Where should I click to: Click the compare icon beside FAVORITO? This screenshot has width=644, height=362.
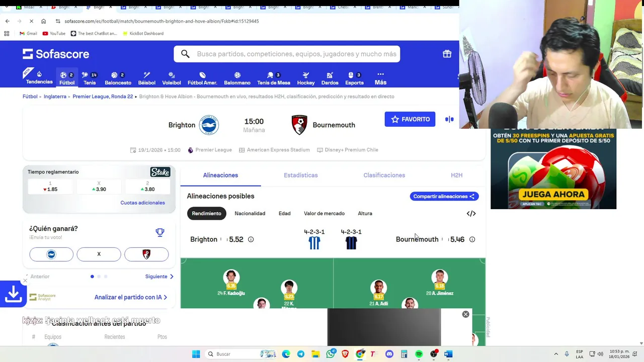click(x=449, y=119)
